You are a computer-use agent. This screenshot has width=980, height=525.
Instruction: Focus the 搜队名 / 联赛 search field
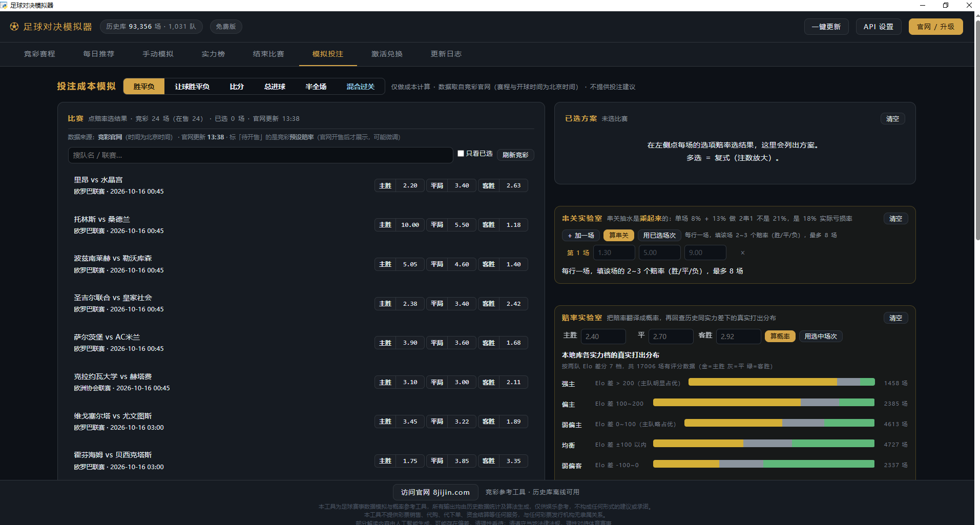[x=260, y=155]
